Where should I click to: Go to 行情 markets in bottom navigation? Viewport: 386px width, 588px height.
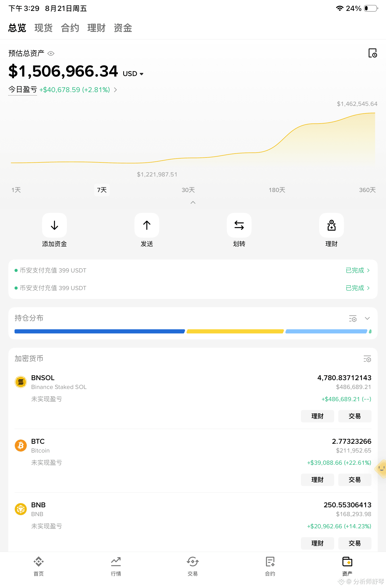116,566
